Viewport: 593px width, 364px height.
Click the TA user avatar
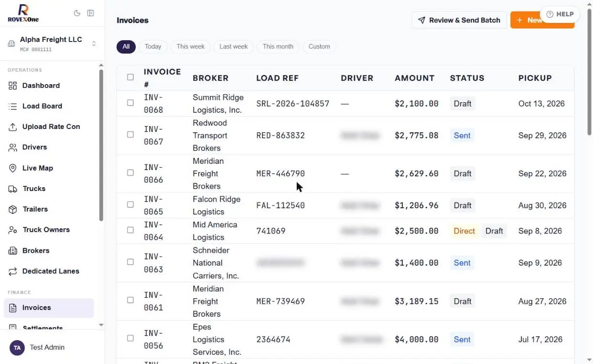pos(17,348)
